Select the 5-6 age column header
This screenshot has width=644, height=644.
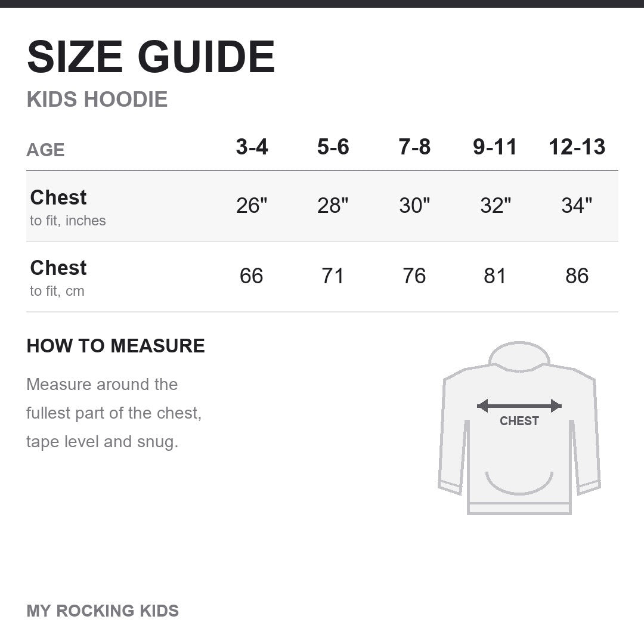(x=333, y=147)
